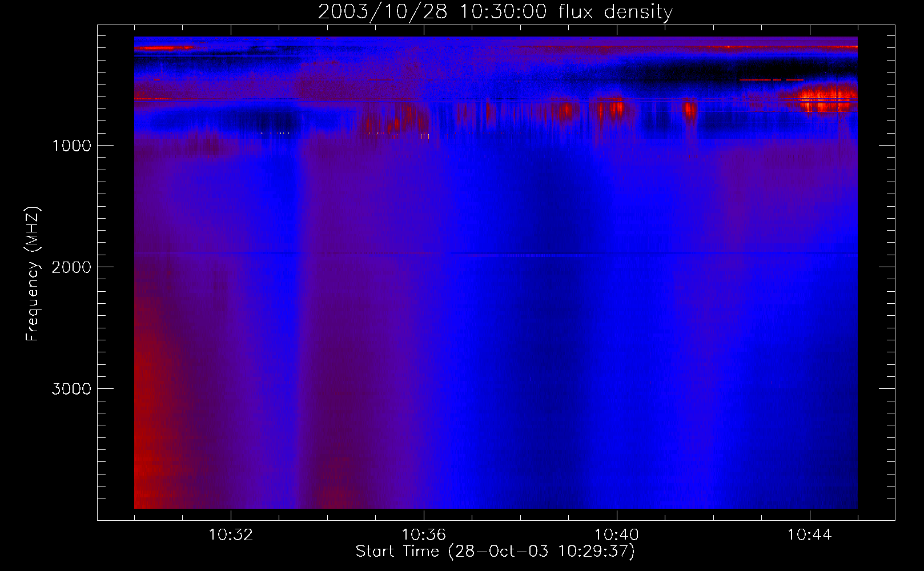Click the plot title '2003/10/28 10:30:00 flux density'
The image size is (924, 571).
[495, 12]
